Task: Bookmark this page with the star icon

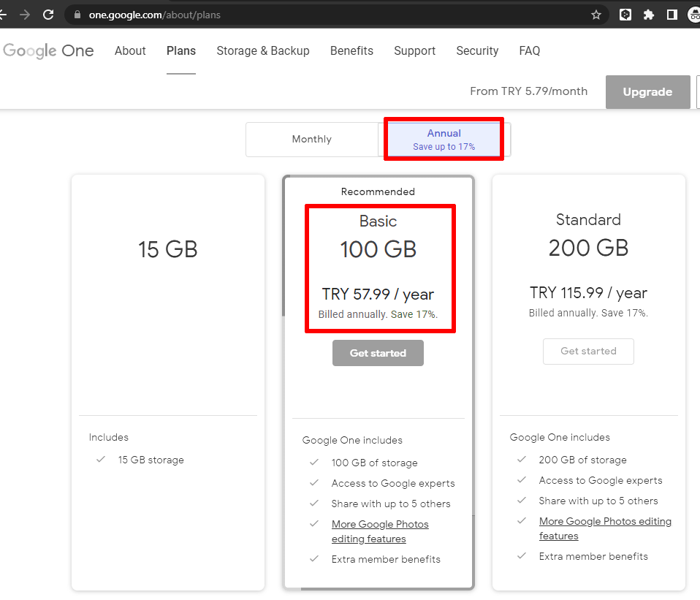Action: [596, 14]
